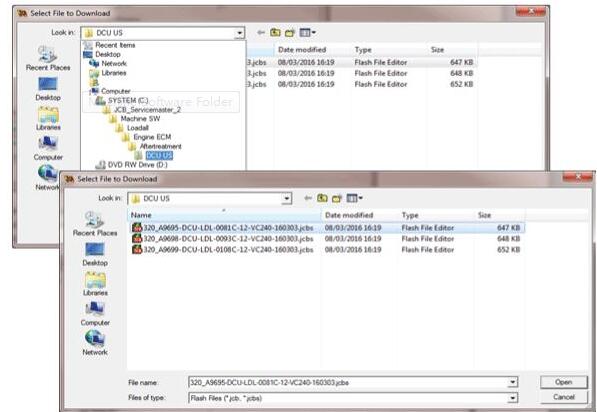The image size is (597, 412).
Task: Click icon of file 320_A9699-DCU-LDL-0108C
Action: click(x=137, y=249)
